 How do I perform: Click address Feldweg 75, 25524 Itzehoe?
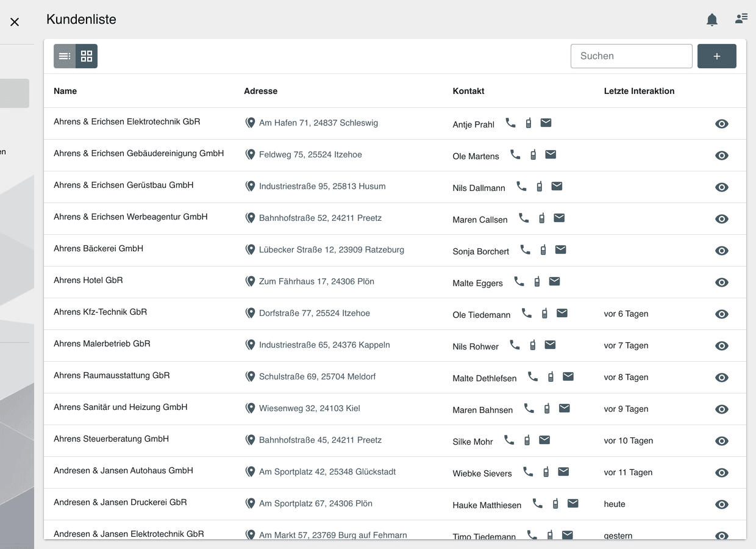click(x=310, y=154)
